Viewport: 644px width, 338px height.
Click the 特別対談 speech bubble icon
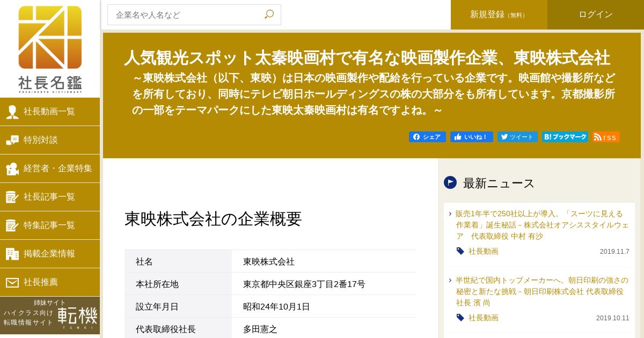12,140
